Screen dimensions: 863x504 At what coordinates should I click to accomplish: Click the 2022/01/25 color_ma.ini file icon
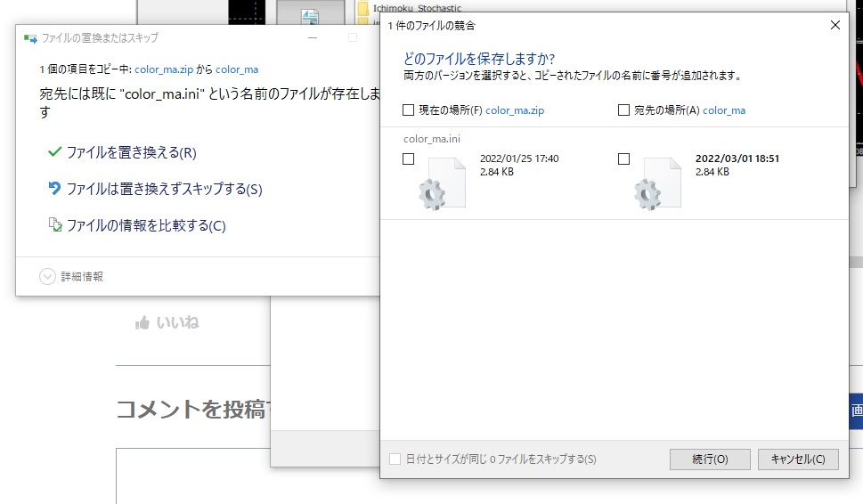click(442, 183)
